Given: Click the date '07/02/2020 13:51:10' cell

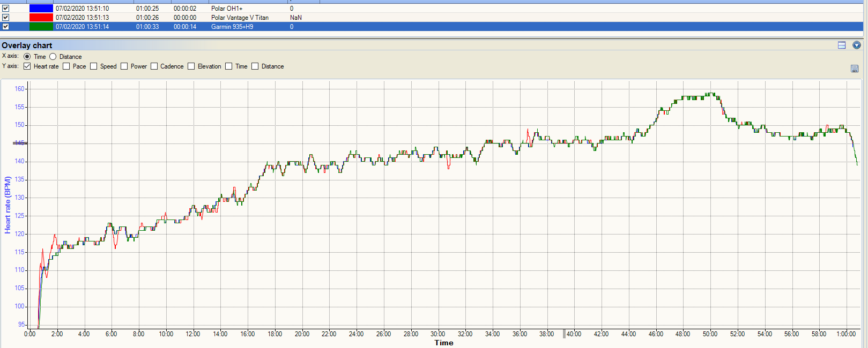Looking at the screenshot, I should tap(83, 9).
